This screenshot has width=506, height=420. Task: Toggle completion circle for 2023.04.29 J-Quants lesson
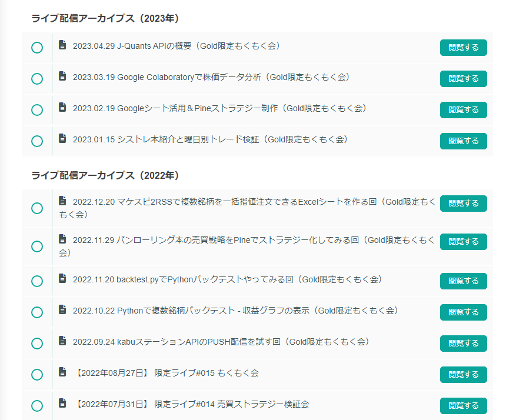37,48
